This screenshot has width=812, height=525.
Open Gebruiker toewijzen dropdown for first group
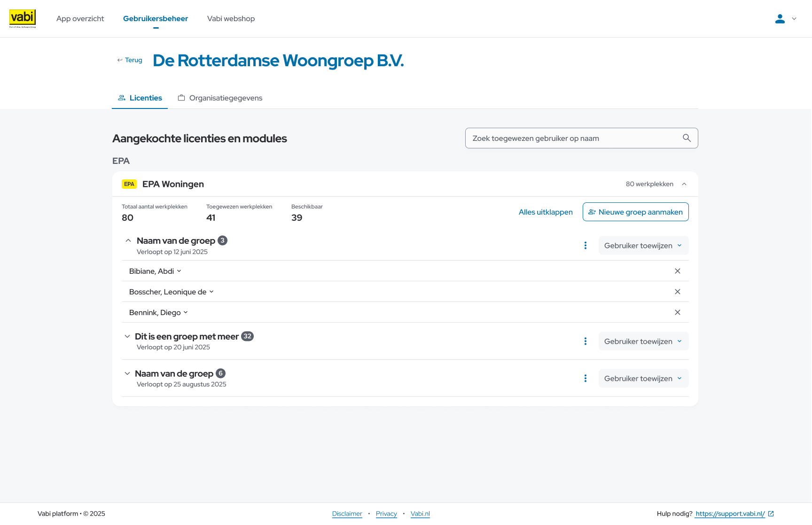coord(643,246)
